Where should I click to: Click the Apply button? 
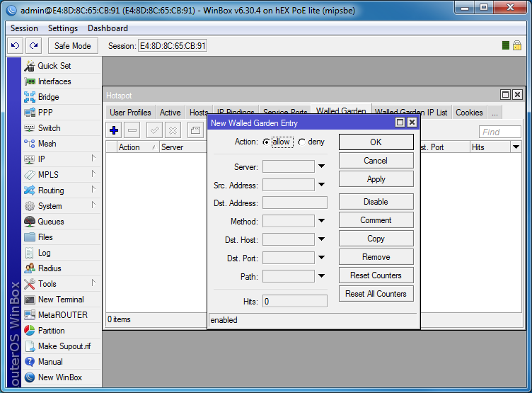(x=376, y=179)
